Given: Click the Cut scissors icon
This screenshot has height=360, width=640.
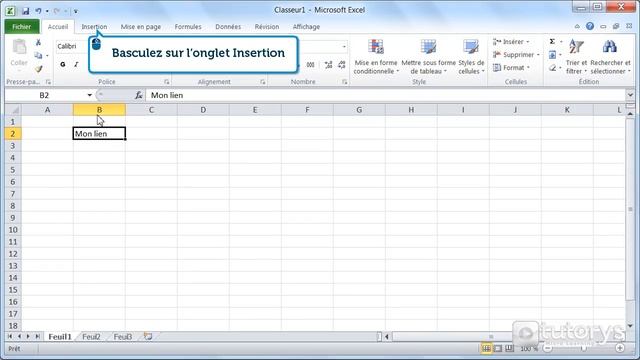Looking at the screenshot, I should click(38, 42).
